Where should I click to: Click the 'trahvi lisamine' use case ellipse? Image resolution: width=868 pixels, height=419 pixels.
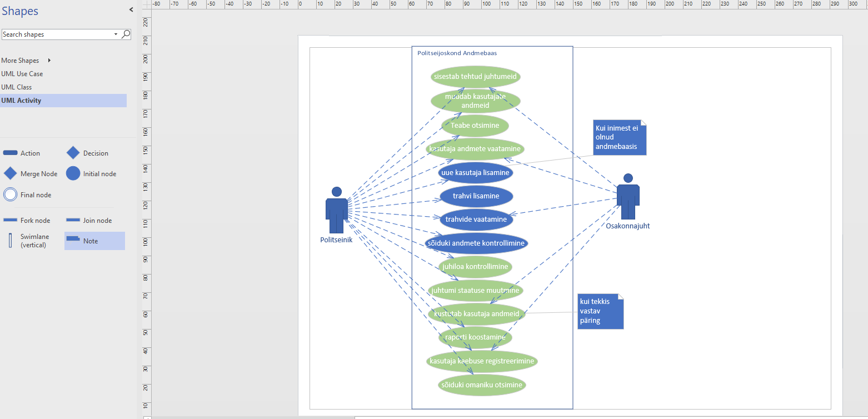point(476,196)
